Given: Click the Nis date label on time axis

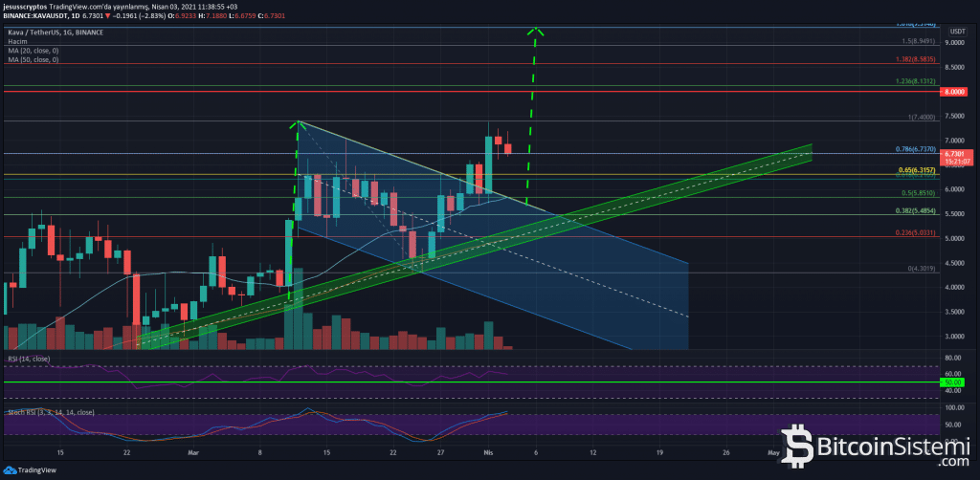Looking at the screenshot, I should tap(489, 451).
